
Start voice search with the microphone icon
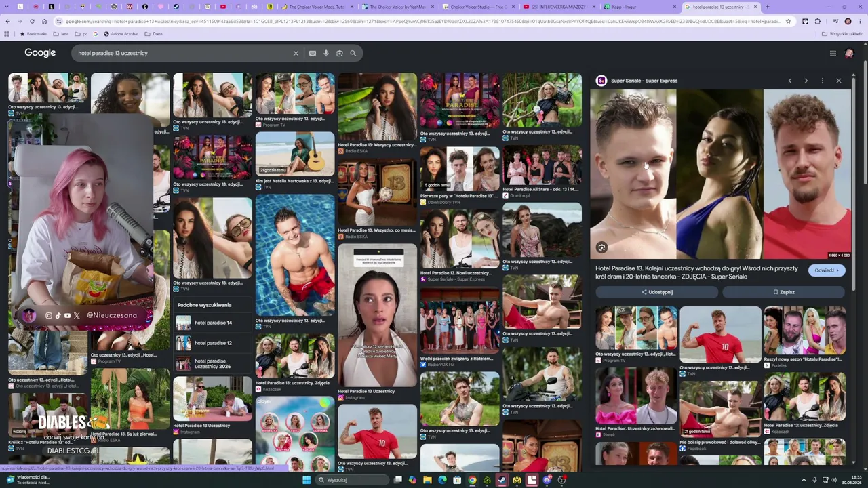click(326, 53)
